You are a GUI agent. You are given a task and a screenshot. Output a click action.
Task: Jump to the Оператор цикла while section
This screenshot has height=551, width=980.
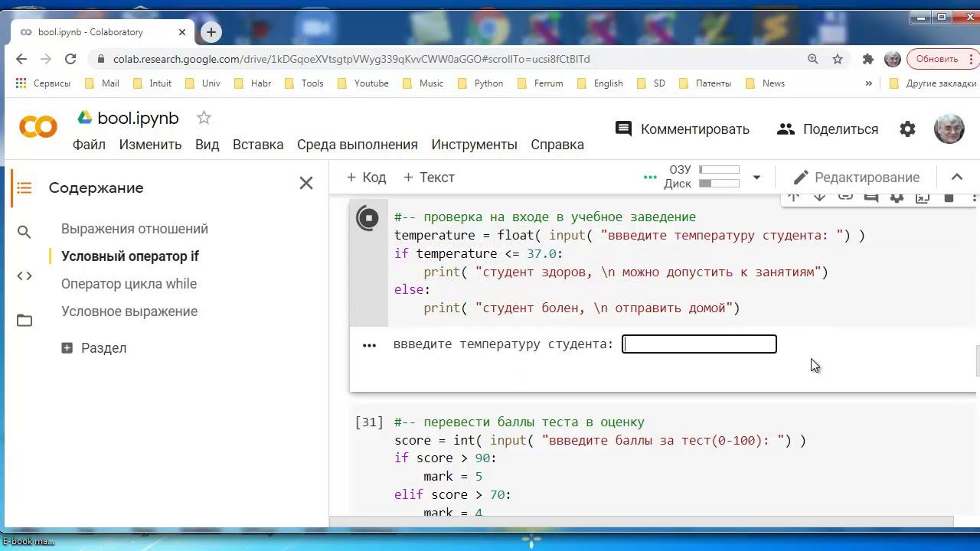129,284
